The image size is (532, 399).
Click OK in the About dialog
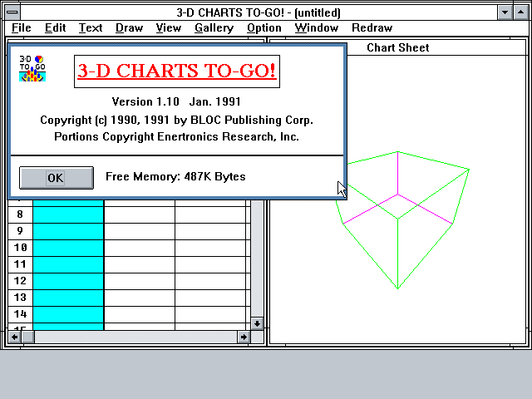tap(57, 177)
